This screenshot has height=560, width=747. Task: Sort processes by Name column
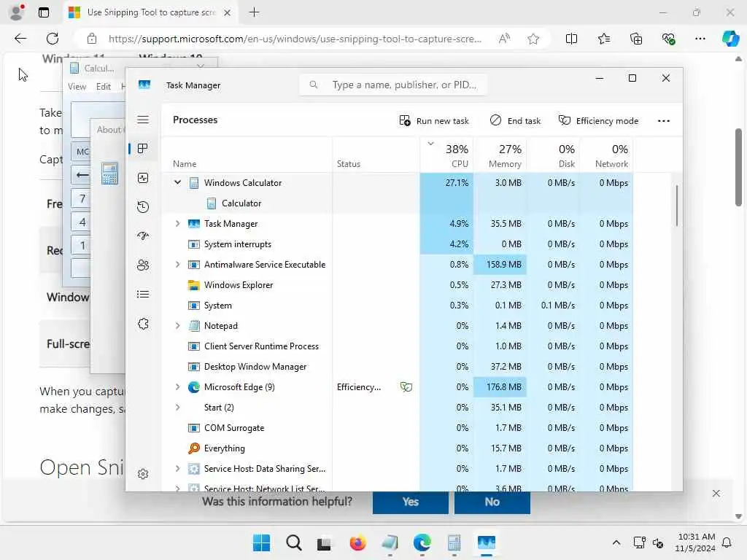(x=247, y=155)
